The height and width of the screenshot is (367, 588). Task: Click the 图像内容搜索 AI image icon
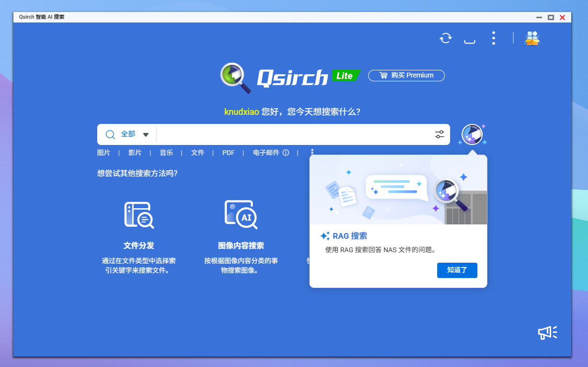pyautogui.click(x=241, y=215)
